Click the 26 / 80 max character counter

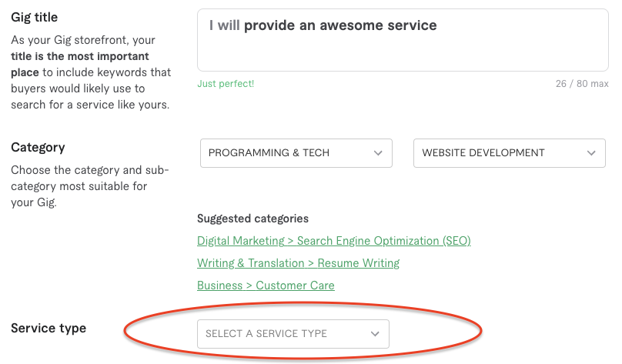581,83
